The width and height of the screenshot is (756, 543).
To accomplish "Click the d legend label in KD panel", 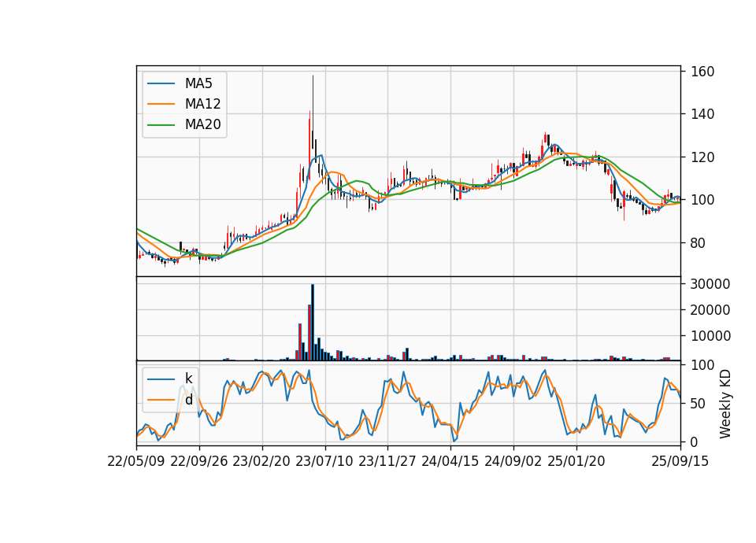I will tap(188, 400).
